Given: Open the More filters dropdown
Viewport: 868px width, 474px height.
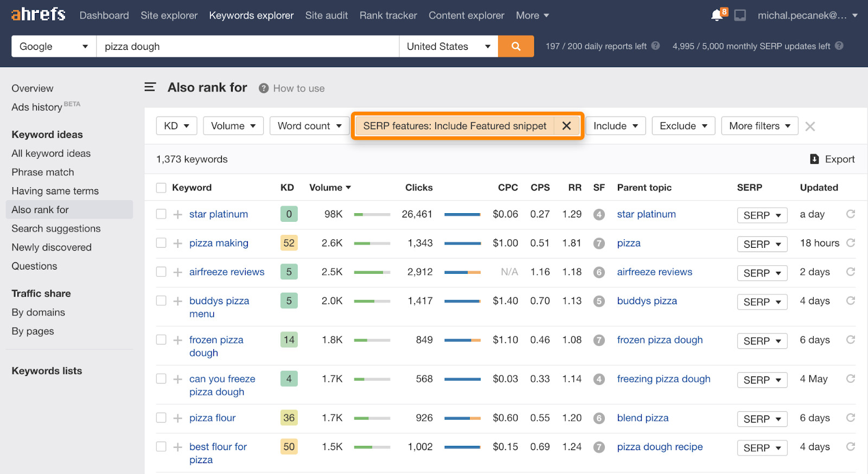Looking at the screenshot, I should [x=759, y=126].
